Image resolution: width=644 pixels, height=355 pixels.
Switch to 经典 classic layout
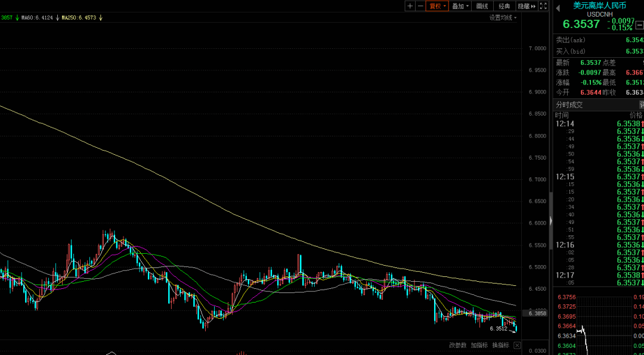[504, 6]
